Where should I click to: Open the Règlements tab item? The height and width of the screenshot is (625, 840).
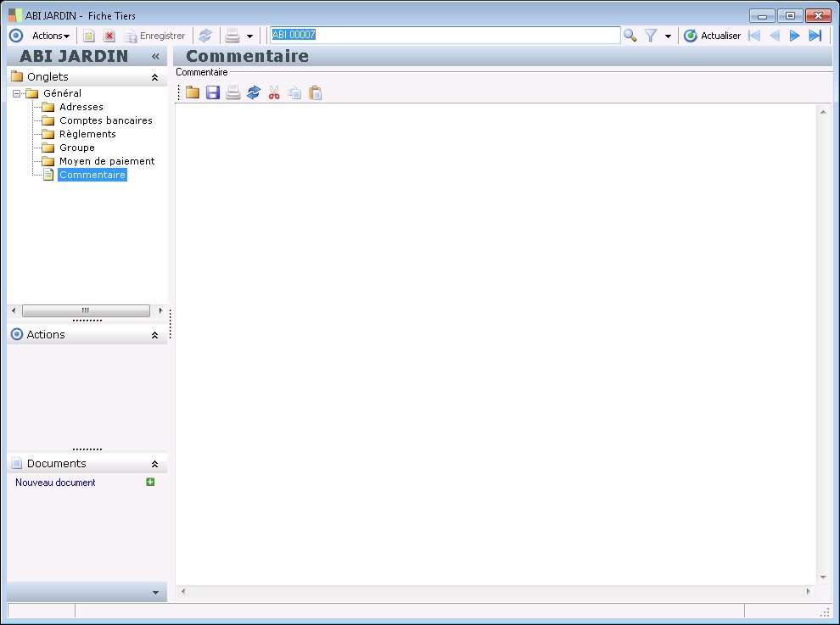pos(88,134)
